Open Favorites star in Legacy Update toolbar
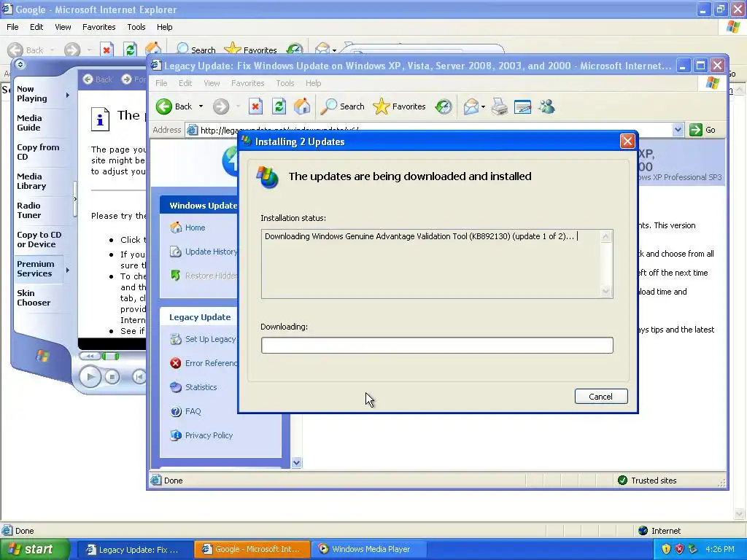The image size is (747, 560). click(399, 106)
